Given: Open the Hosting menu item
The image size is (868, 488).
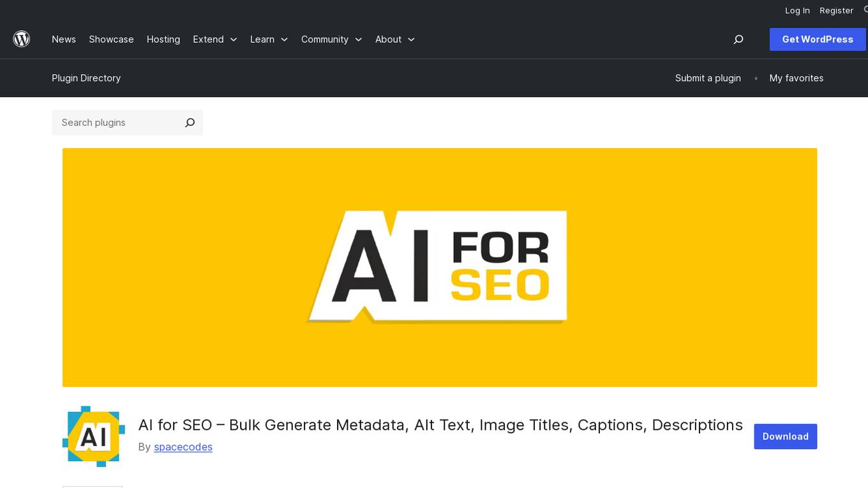Looking at the screenshot, I should click(163, 40).
